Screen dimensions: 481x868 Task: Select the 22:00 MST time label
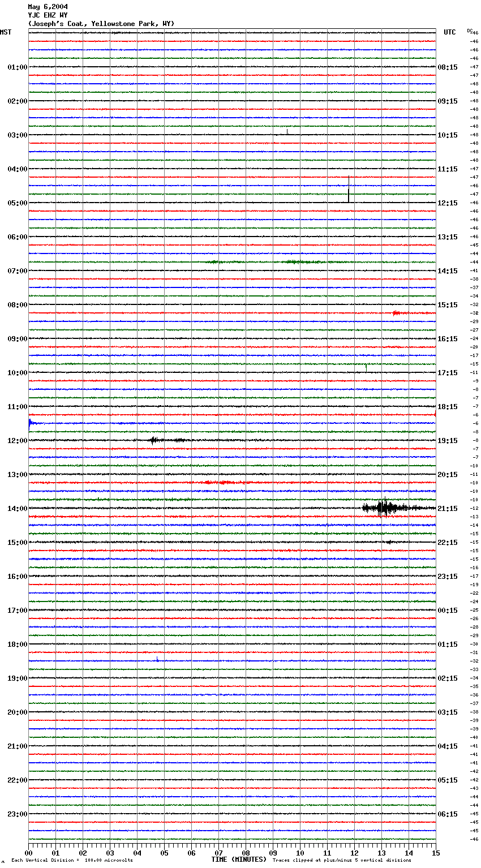click(x=18, y=780)
